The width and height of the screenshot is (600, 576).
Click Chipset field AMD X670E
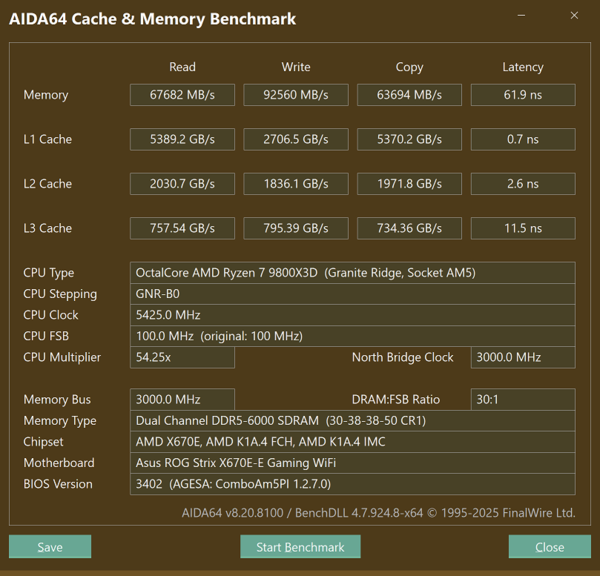pos(353,441)
